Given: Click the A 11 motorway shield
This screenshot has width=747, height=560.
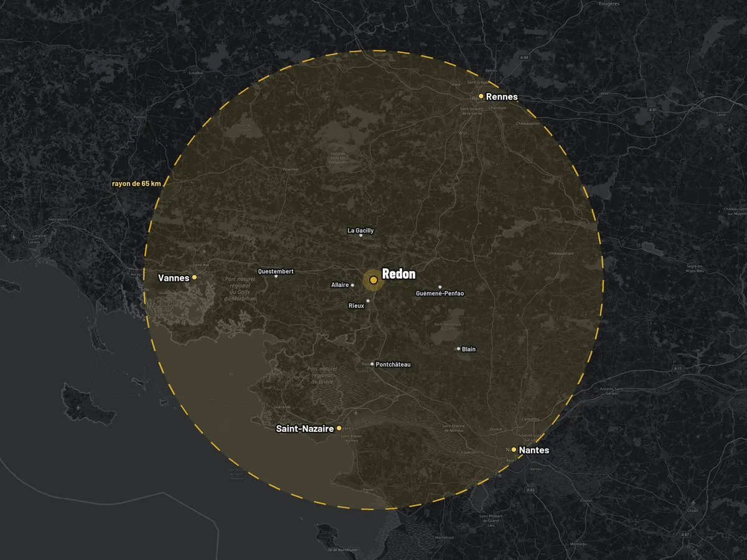Looking at the screenshot, I should [678, 369].
